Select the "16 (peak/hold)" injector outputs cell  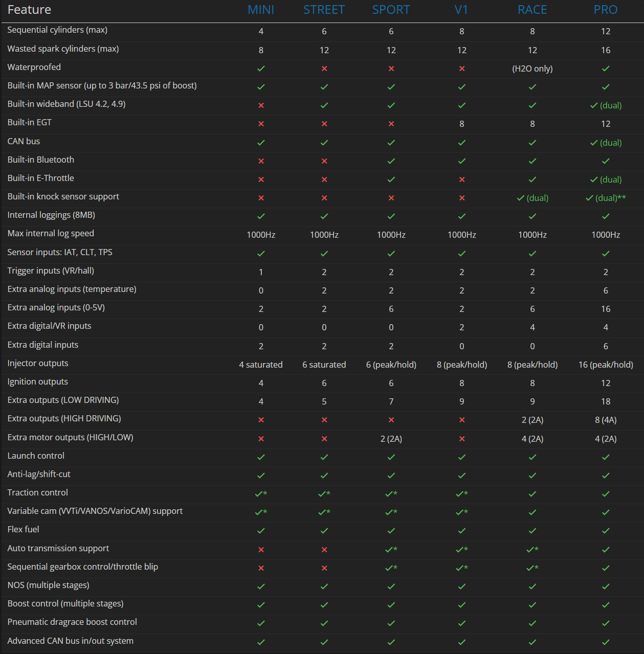click(x=606, y=365)
